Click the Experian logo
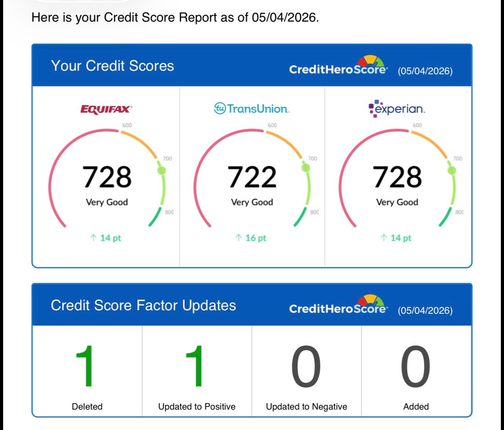 click(x=397, y=108)
